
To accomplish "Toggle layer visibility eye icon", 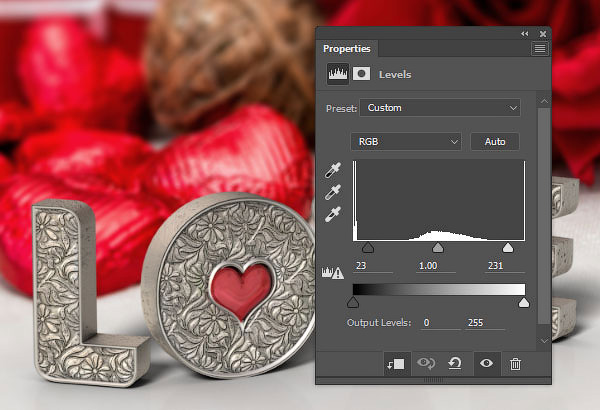I will coord(486,363).
